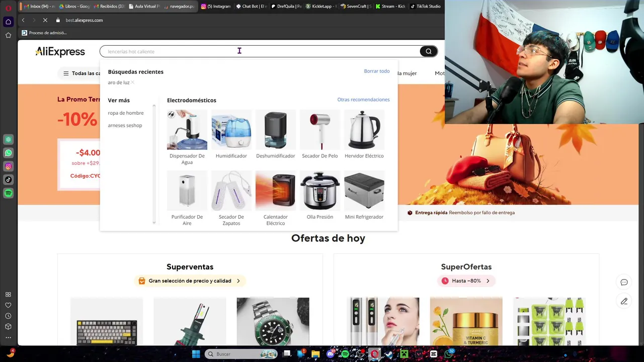Switch to Aula Virtual tab
The height and width of the screenshot is (362, 644).
pos(144,7)
